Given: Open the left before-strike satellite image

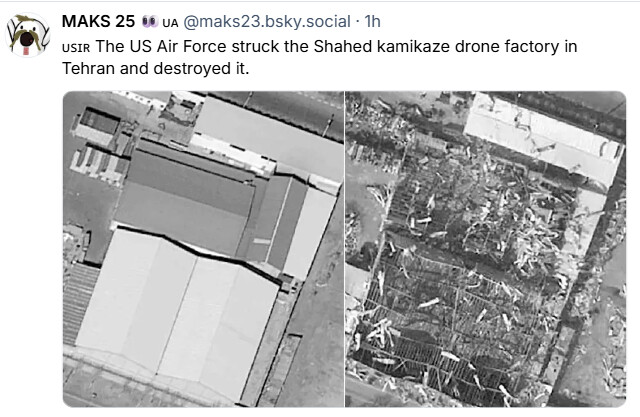Looking at the screenshot, I should (x=203, y=249).
